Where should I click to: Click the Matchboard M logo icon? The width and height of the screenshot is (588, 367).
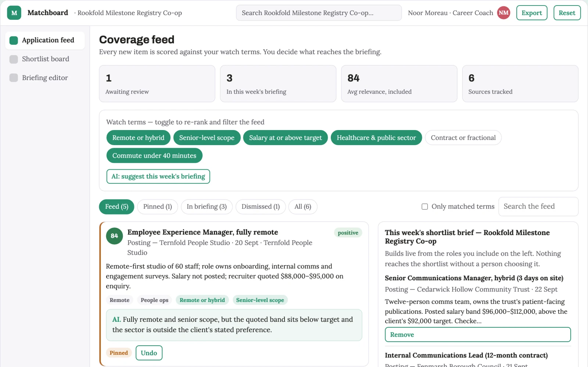pos(14,13)
